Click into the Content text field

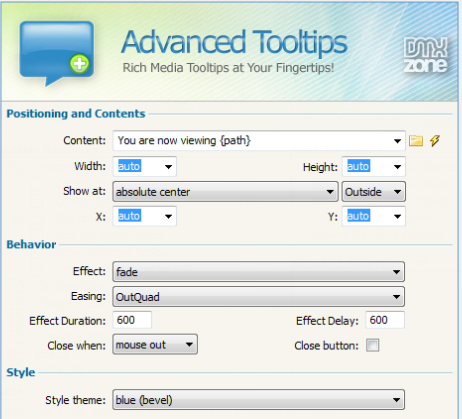click(253, 141)
